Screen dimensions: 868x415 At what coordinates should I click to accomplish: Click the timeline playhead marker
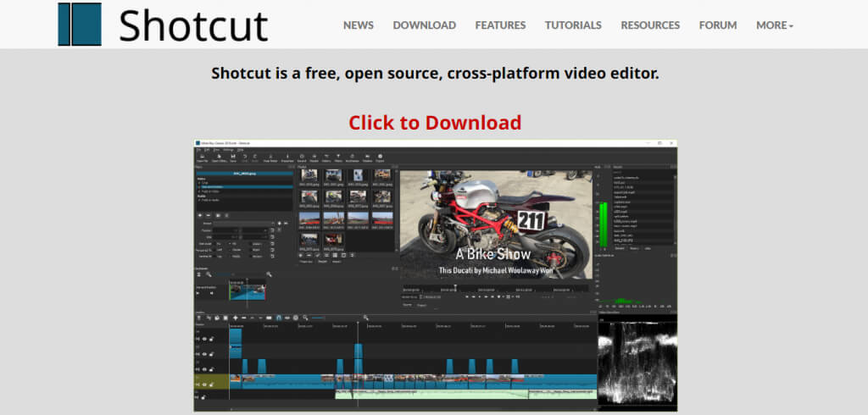pos(358,325)
